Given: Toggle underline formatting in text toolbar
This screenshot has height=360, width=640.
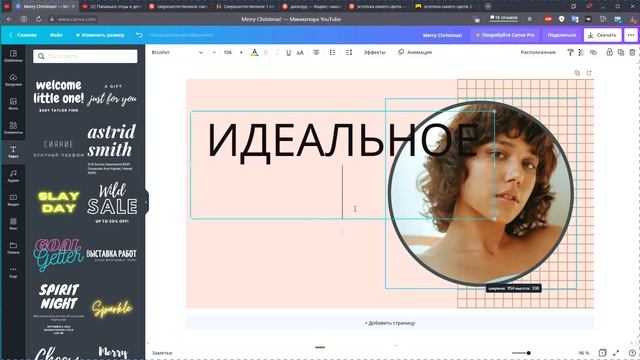Looking at the screenshot, I should (289, 52).
